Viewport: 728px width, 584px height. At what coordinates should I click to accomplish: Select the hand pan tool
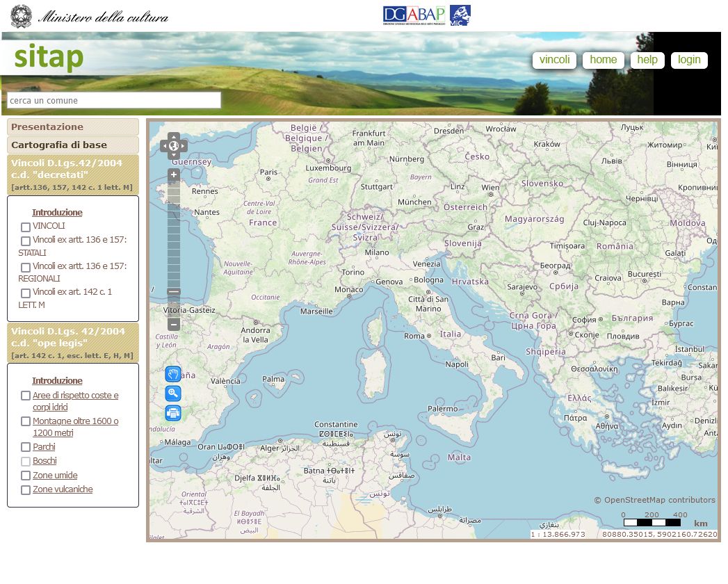(x=173, y=374)
